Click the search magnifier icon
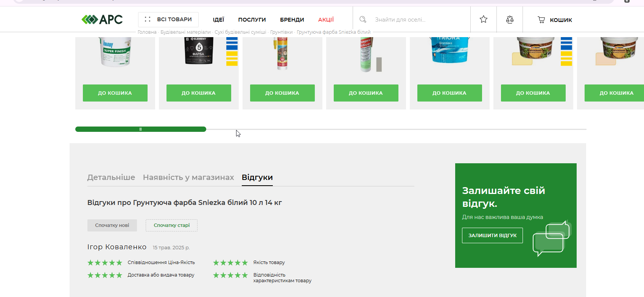This screenshot has height=297, width=644. pyautogui.click(x=363, y=19)
